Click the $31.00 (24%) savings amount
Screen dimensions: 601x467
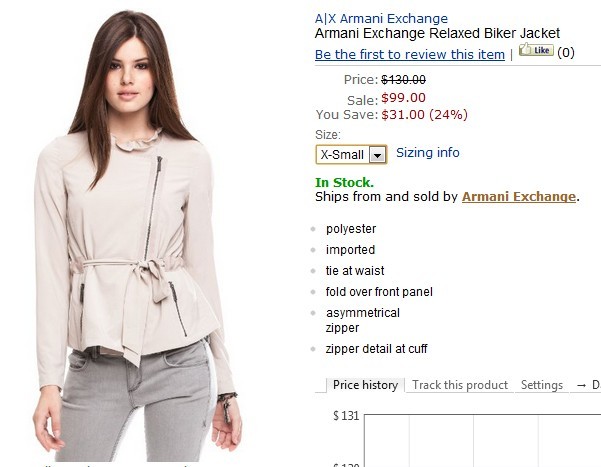[x=424, y=115]
